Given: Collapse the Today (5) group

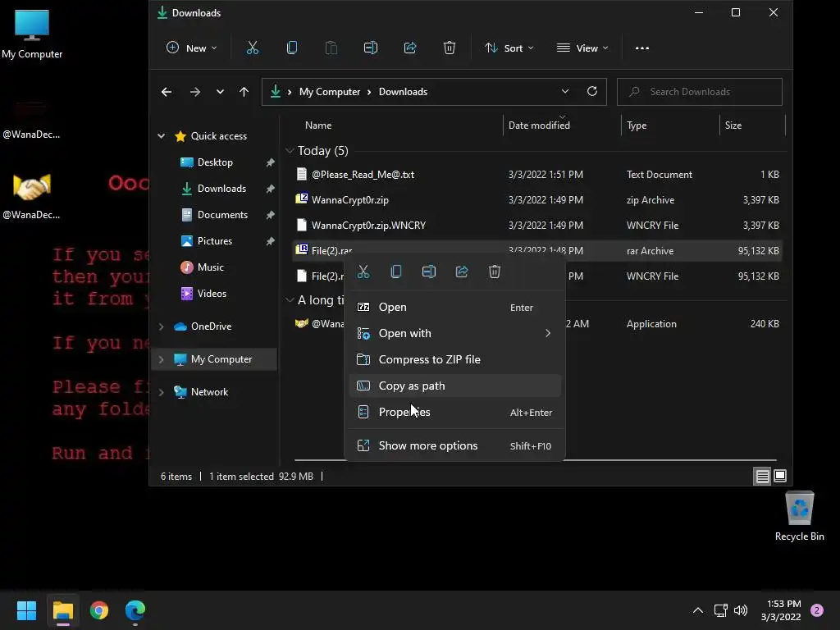Looking at the screenshot, I should (290, 151).
